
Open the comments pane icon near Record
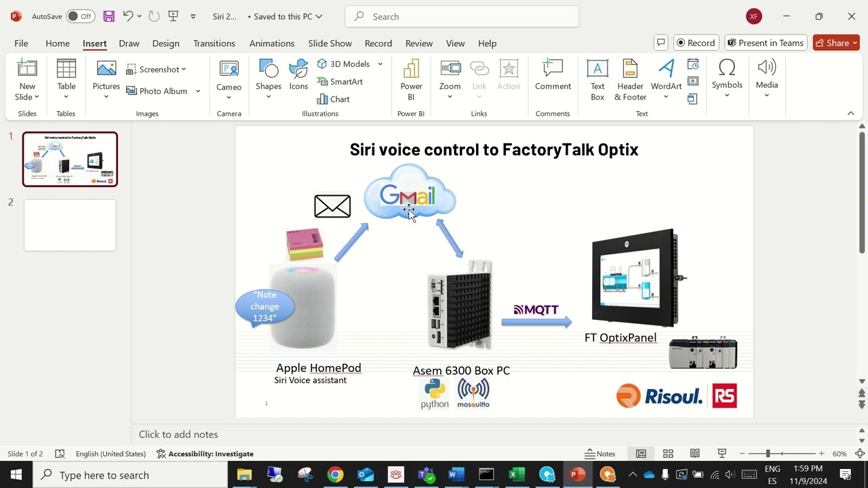coord(661,43)
